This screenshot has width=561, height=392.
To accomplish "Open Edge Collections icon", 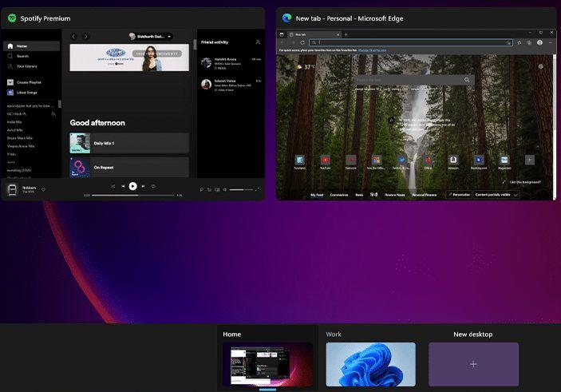I will pos(529,42).
